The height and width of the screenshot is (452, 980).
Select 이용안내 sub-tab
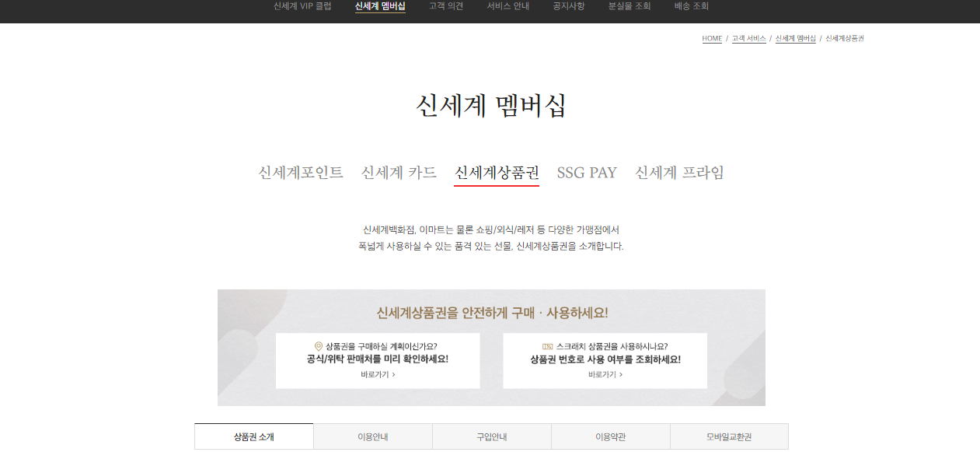[373, 436]
